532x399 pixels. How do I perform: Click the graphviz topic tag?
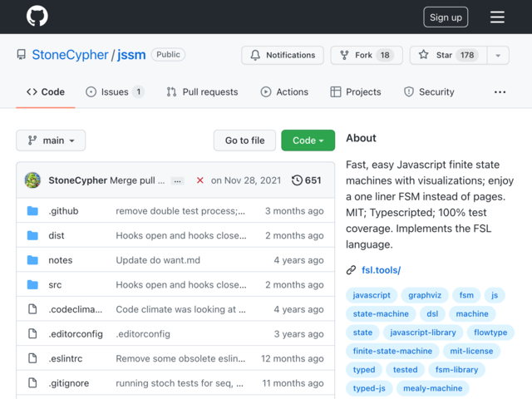click(425, 295)
